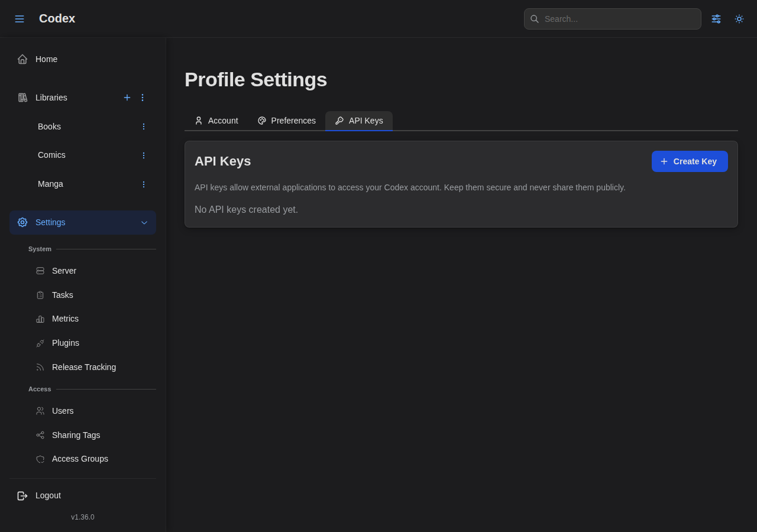
Task: Open Libraries options three-dot menu
Action: pos(143,98)
